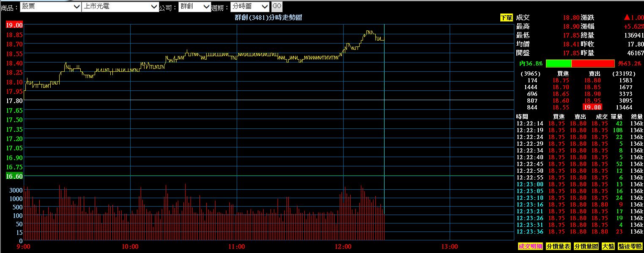644x253 pixels.
Task: Select the 12:22:14 trade row
Action: tap(580, 123)
